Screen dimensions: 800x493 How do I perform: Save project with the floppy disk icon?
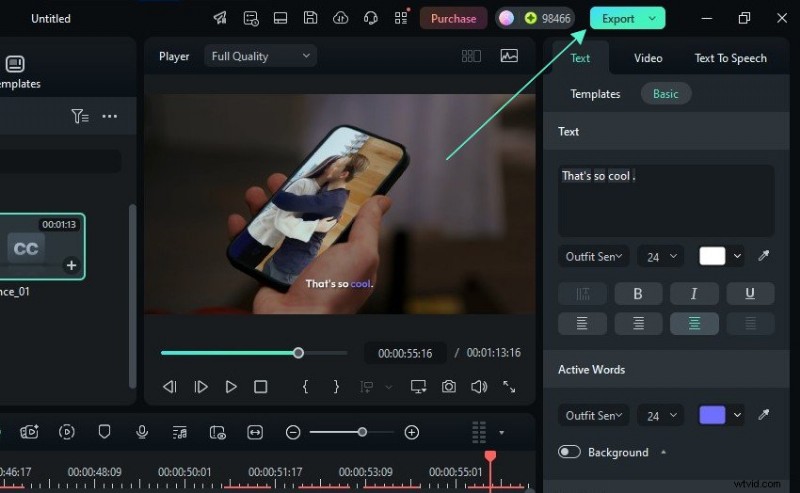click(310, 18)
